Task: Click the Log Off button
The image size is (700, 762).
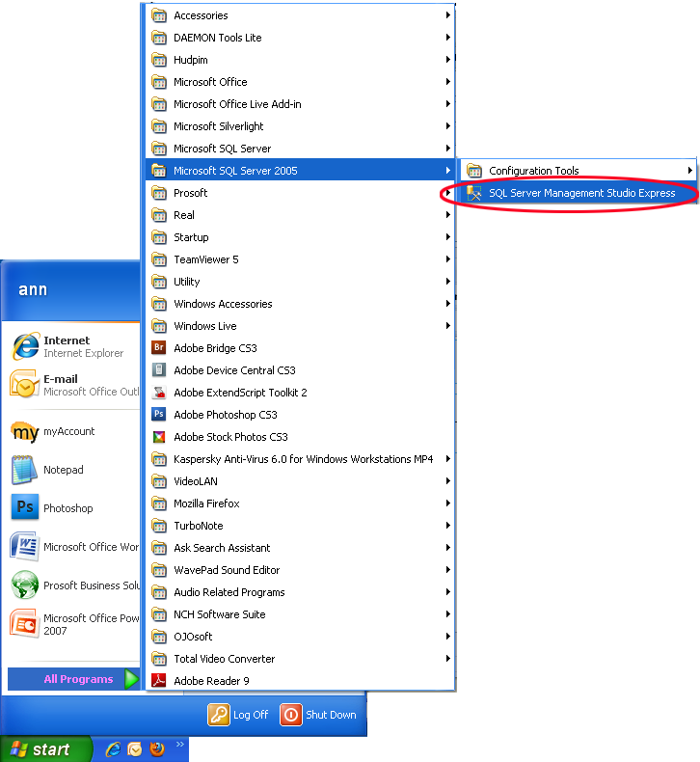Action: [239, 715]
